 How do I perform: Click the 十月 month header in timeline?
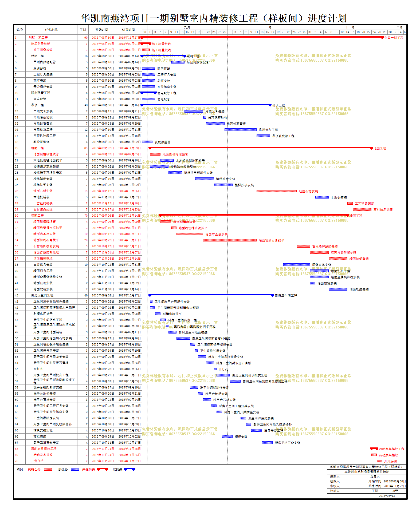(269, 27)
